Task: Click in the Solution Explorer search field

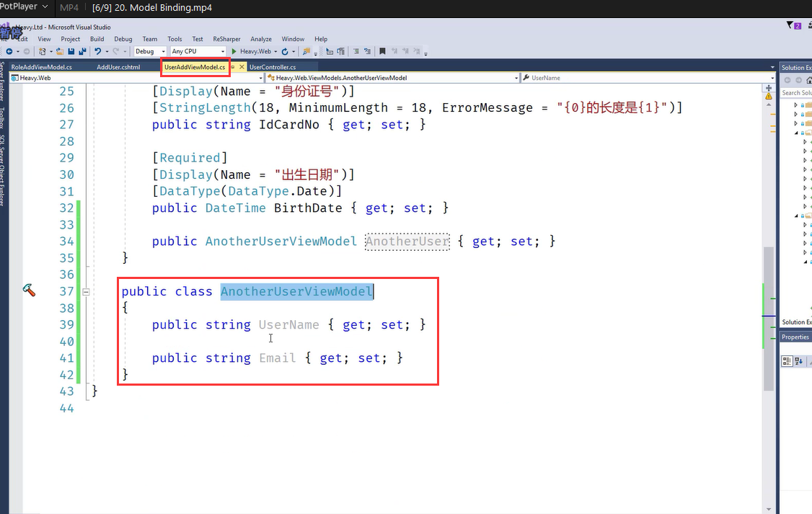Action: tap(796, 93)
